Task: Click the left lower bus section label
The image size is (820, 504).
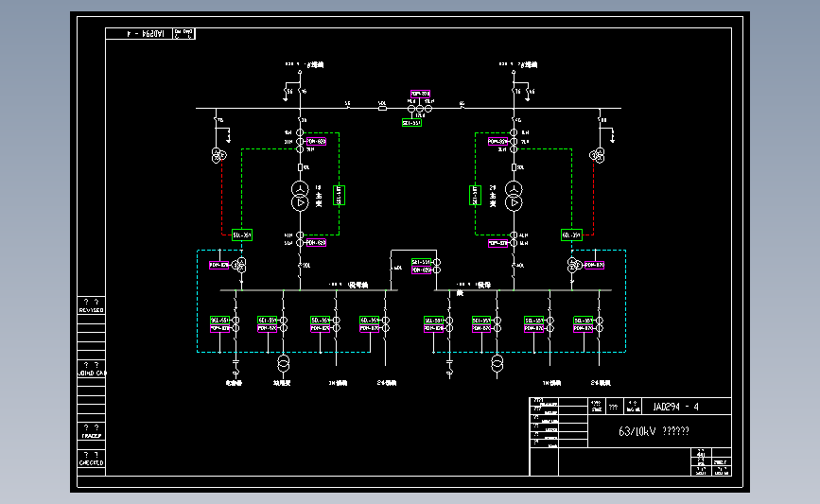Action: point(348,285)
